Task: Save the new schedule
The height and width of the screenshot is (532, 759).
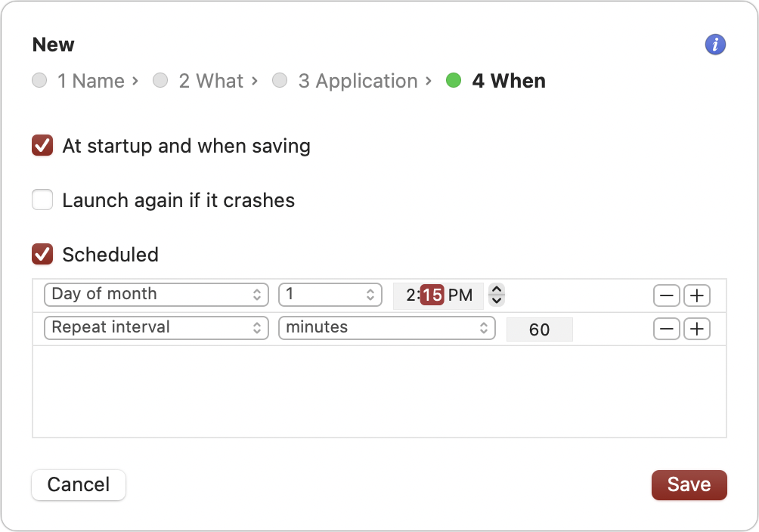Action: click(689, 485)
